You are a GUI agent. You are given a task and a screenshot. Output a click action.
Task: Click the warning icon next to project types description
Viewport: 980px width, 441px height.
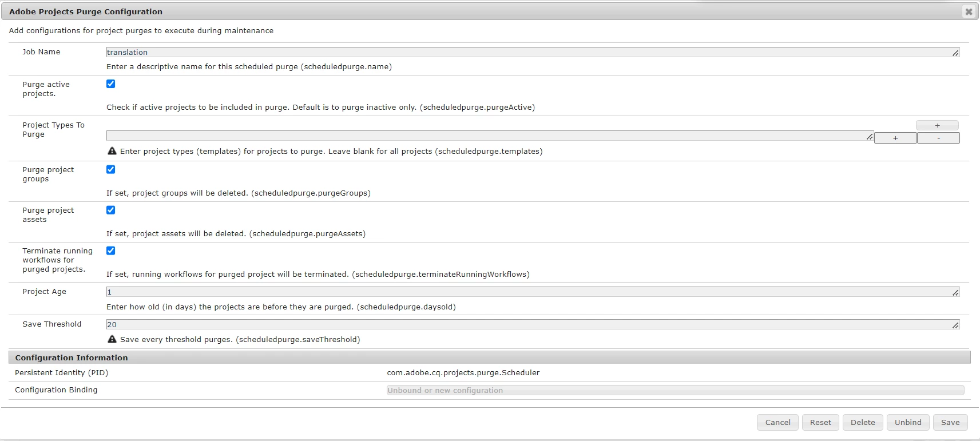[x=112, y=151]
